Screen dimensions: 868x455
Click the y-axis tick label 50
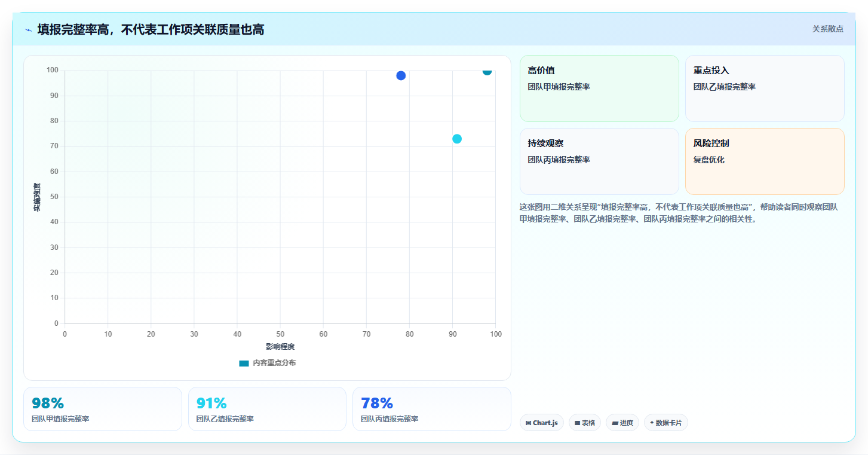pyautogui.click(x=54, y=197)
